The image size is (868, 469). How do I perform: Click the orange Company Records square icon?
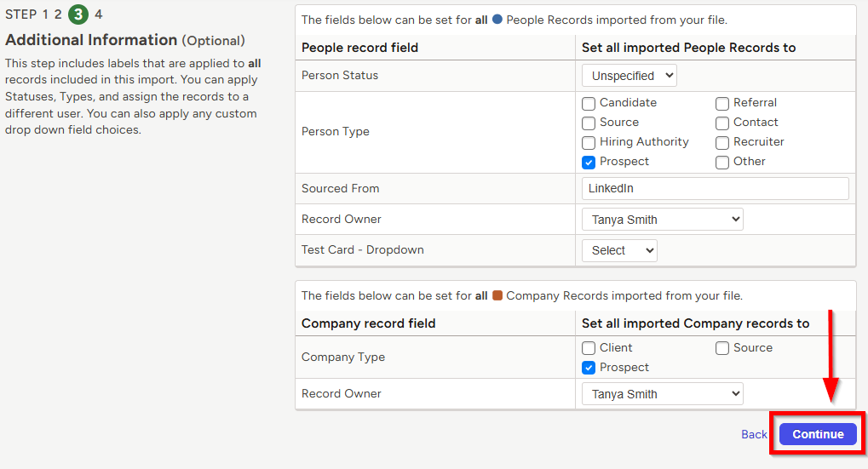coord(497,295)
